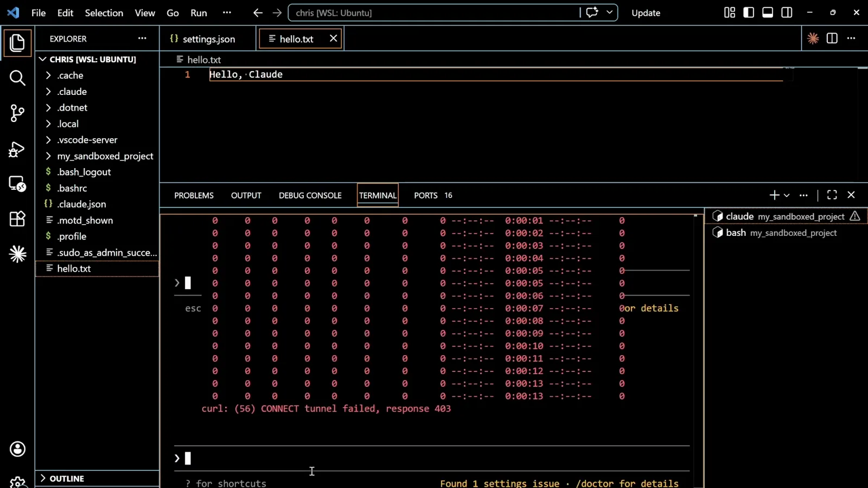Open the .motd_shown file
868x488 pixels.
(x=97, y=220)
